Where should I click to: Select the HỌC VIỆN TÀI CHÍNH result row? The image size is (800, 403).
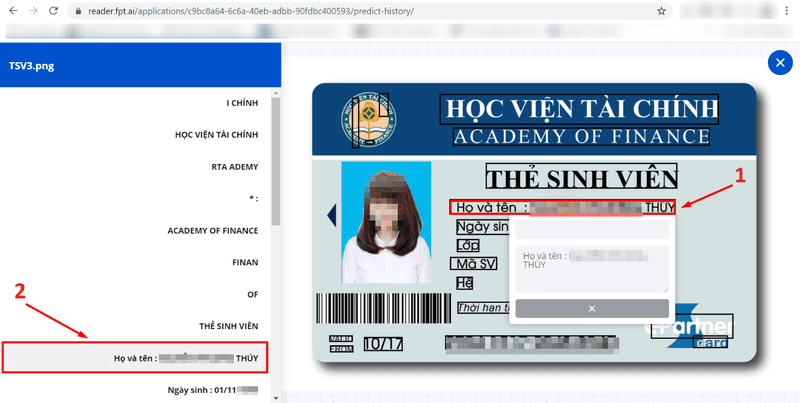[136, 135]
